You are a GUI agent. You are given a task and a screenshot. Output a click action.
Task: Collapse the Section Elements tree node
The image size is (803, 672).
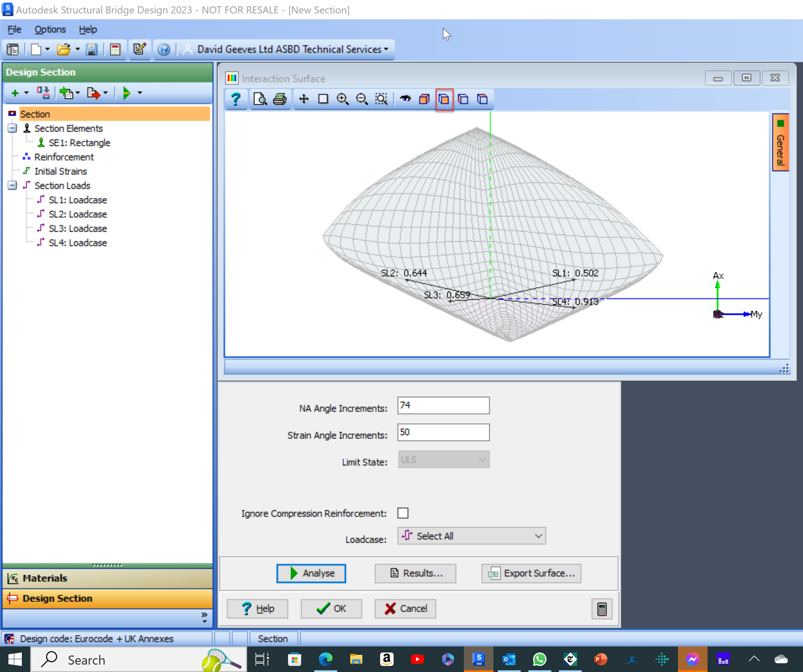[x=12, y=128]
